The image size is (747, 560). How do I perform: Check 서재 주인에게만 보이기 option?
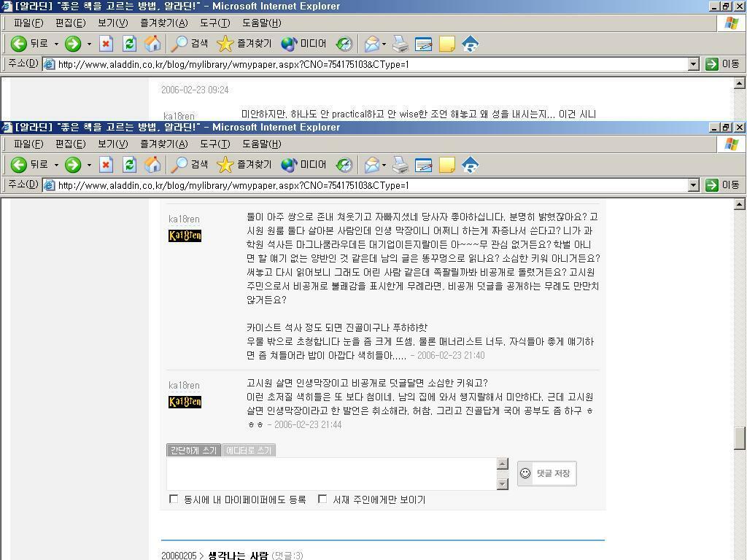pos(322,499)
